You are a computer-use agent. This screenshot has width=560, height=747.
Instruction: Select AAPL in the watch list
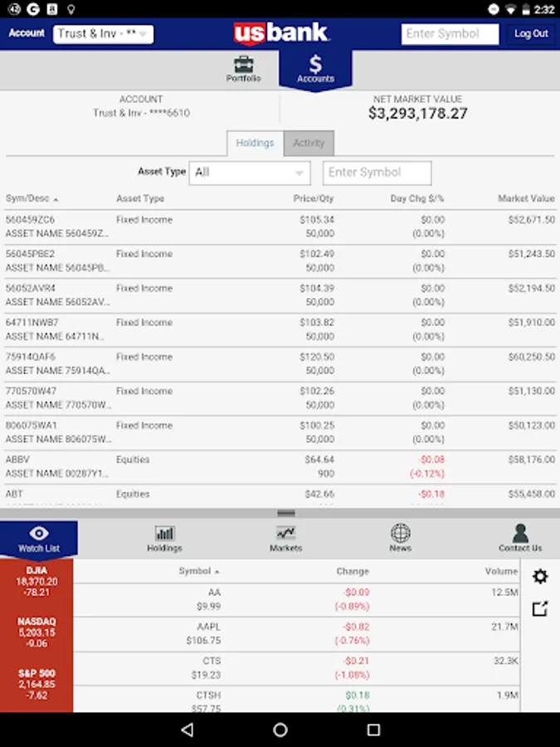pyautogui.click(x=296, y=633)
